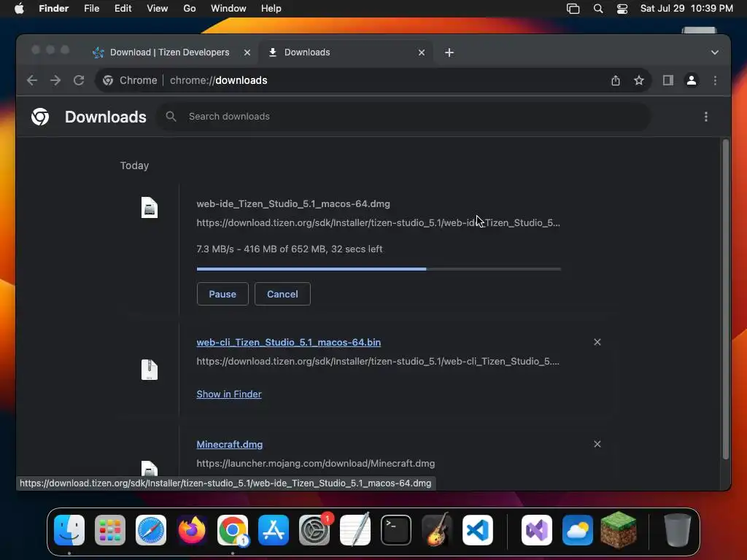The width and height of the screenshot is (747, 560).
Task: Select the Downloads tab
Action: coord(345,52)
